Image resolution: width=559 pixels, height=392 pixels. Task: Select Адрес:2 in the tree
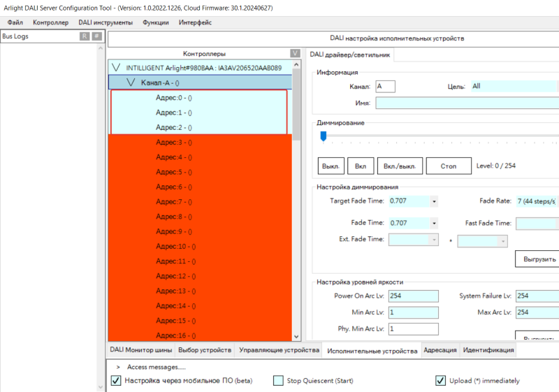point(173,128)
